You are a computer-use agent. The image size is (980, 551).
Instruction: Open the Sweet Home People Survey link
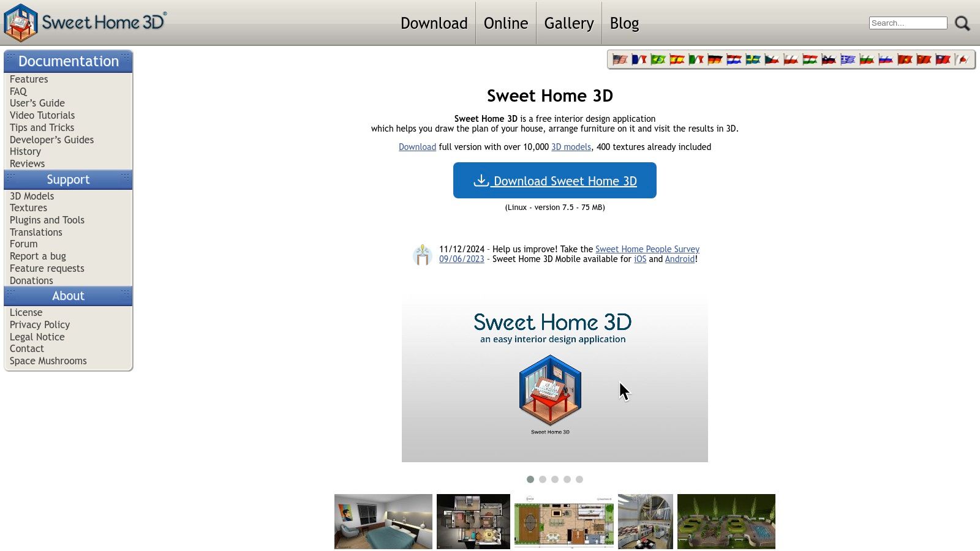(647, 249)
